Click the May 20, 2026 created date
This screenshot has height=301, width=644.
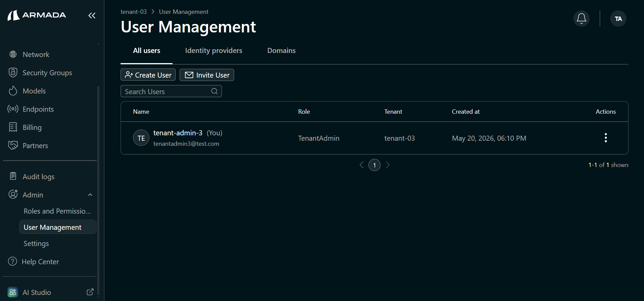(489, 138)
